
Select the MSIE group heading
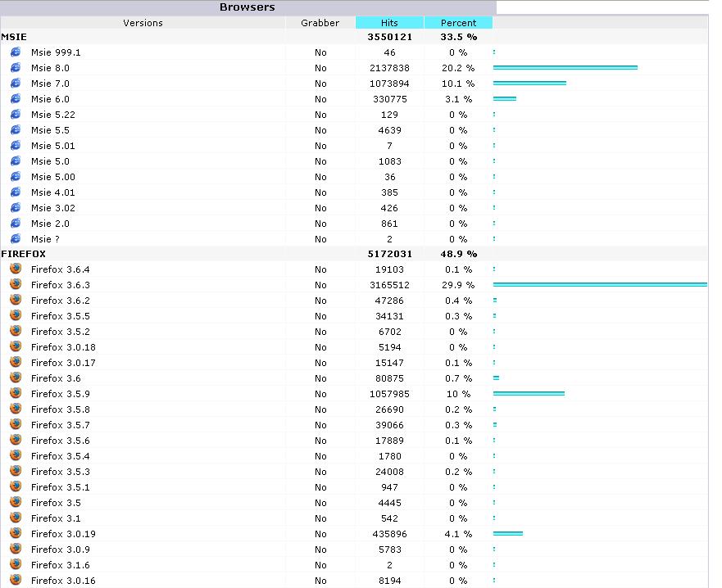[x=14, y=37]
